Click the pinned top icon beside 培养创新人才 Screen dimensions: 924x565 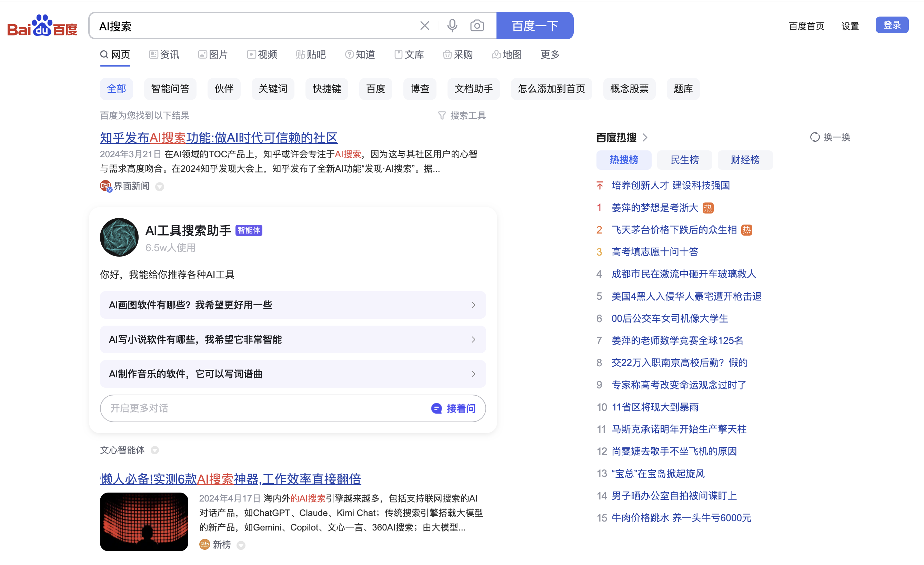pos(600,185)
